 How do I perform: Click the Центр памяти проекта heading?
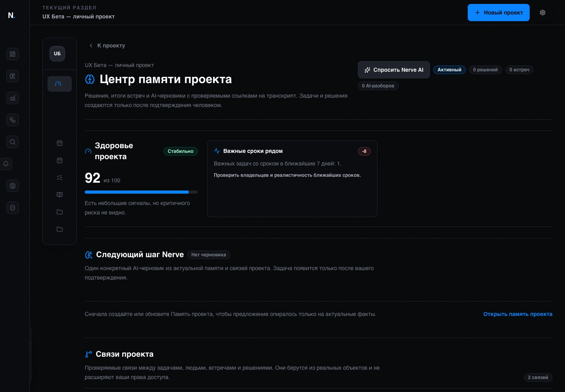point(166,79)
